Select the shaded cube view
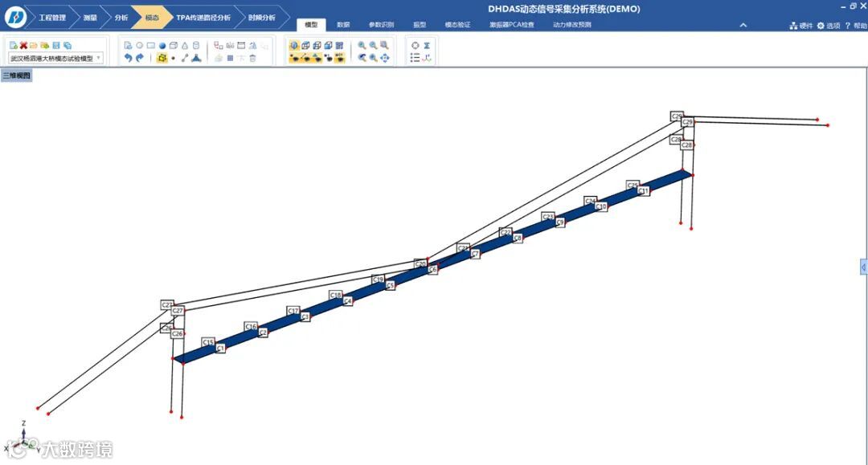868x465 pixels. (x=328, y=45)
